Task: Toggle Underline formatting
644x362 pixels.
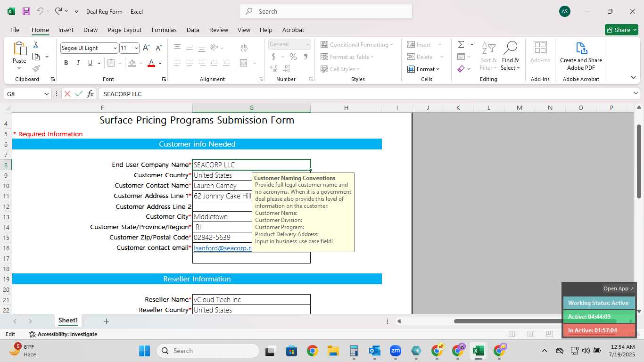Action: pos(90,63)
